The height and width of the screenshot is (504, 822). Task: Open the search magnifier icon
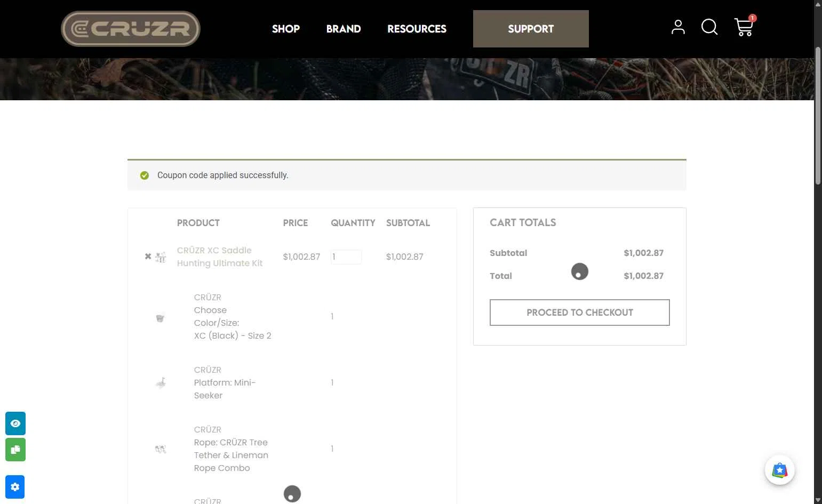pyautogui.click(x=709, y=27)
